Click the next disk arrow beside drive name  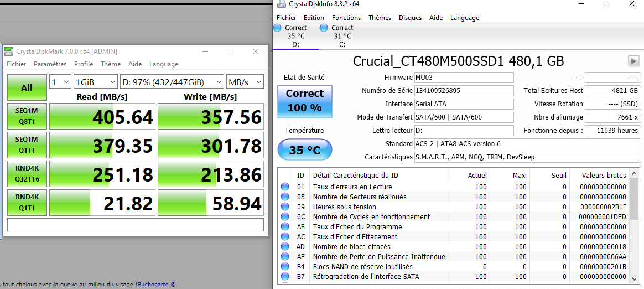point(633,61)
